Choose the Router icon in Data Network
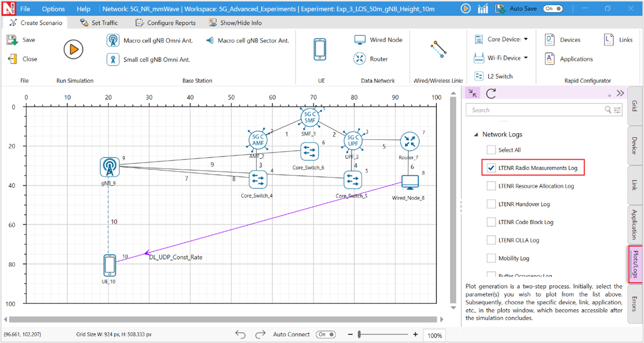The height and width of the screenshot is (343, 644). click(360, 59)
